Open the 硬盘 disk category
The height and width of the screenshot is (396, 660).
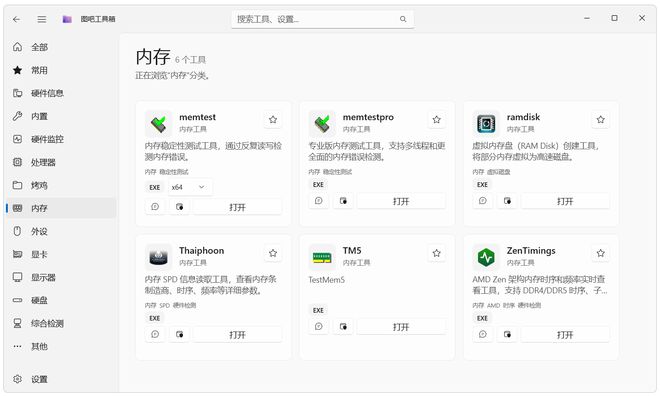(61, 300)
